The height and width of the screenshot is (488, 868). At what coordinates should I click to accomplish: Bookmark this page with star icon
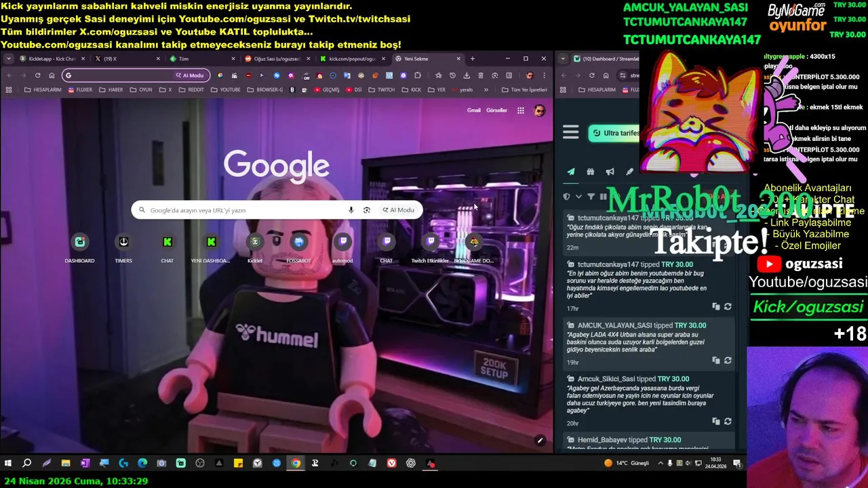tap(439, 75)
